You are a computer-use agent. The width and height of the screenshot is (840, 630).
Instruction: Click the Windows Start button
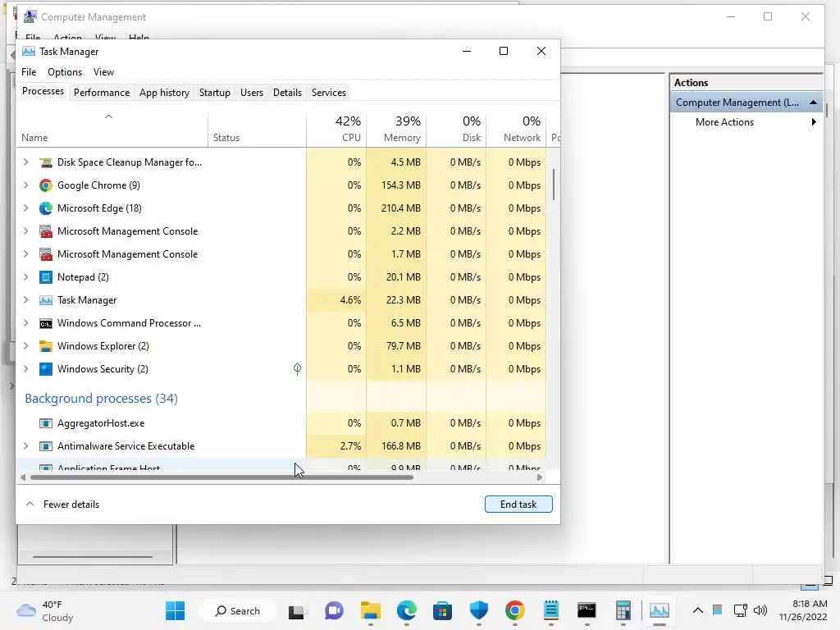[176, 610]
